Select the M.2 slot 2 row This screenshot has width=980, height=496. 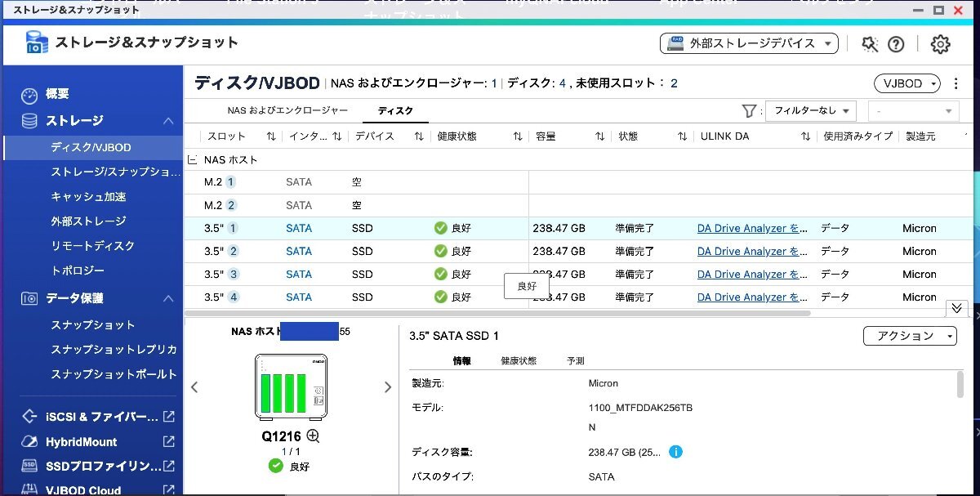580,205
